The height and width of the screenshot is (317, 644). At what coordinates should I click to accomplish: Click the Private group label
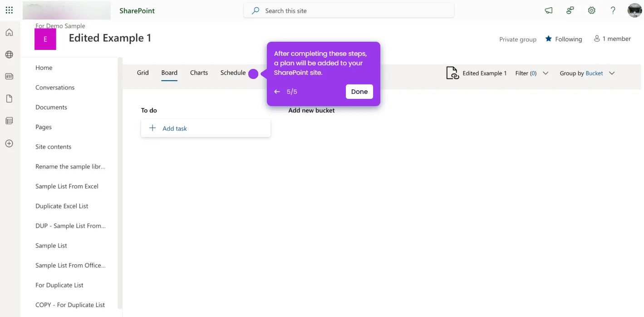point(518,39)
